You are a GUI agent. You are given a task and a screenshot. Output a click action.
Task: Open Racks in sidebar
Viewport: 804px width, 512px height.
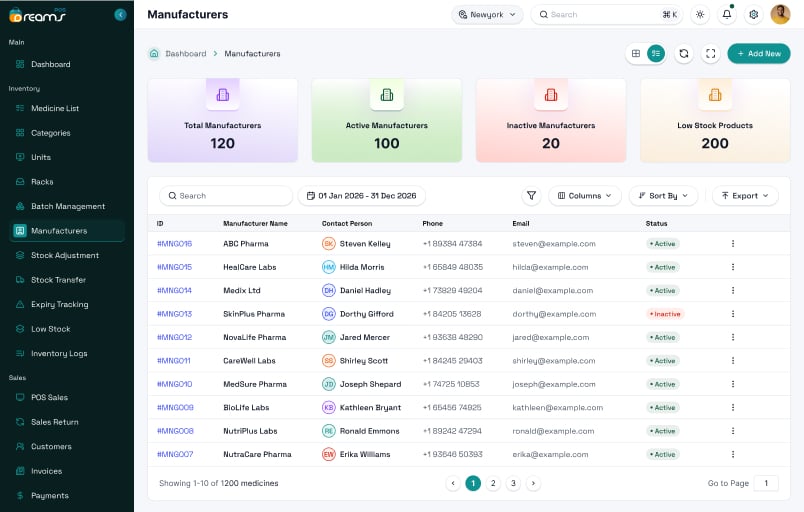coord(67,182)
